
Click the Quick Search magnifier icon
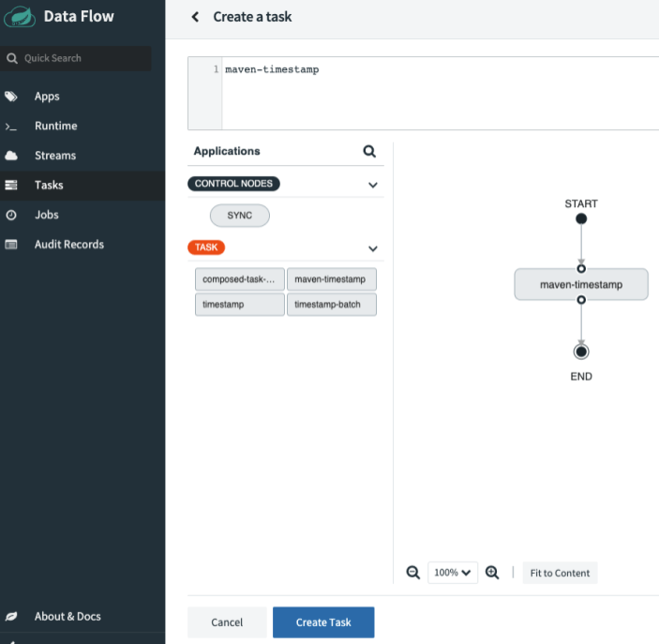coord(12,58)
